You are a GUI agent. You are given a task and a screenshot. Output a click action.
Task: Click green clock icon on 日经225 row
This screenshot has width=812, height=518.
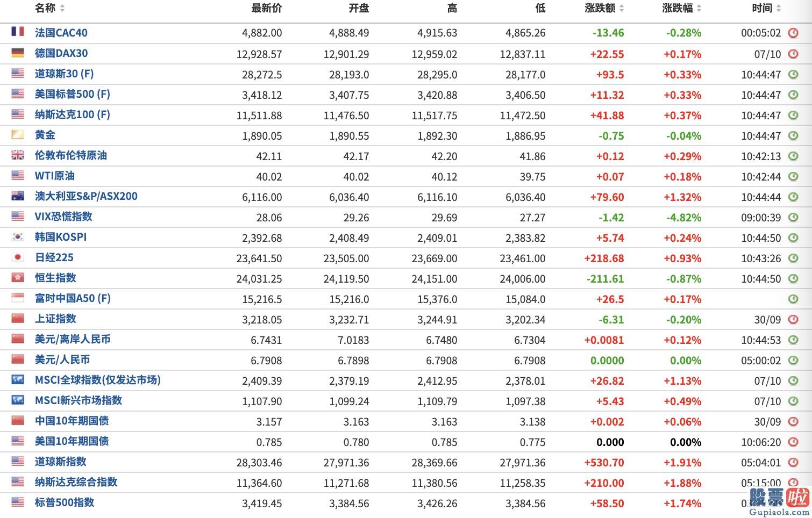pyautogui.click(x=793, y=258)
